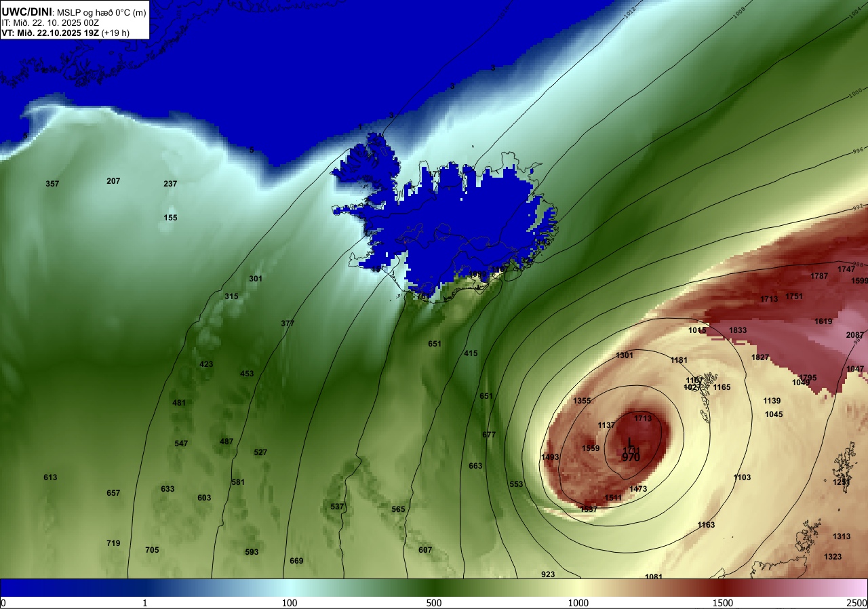
Task: Click the 237 height value
Action: (170, 184)
